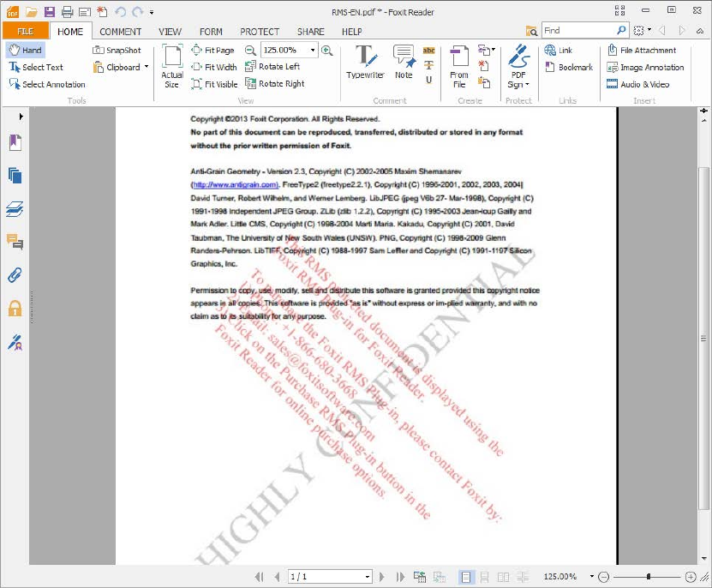Open the FILE menu
This screenshot has height=588, width=712.
(25, 32)
